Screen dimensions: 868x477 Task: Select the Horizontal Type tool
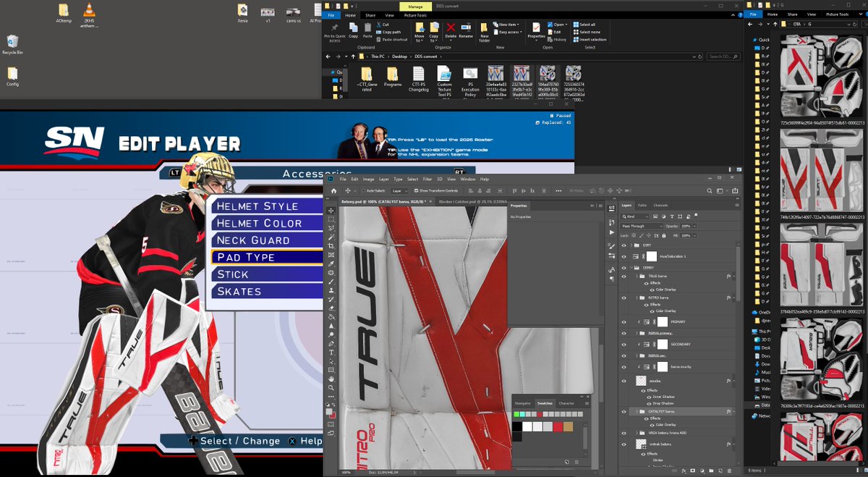331,353
